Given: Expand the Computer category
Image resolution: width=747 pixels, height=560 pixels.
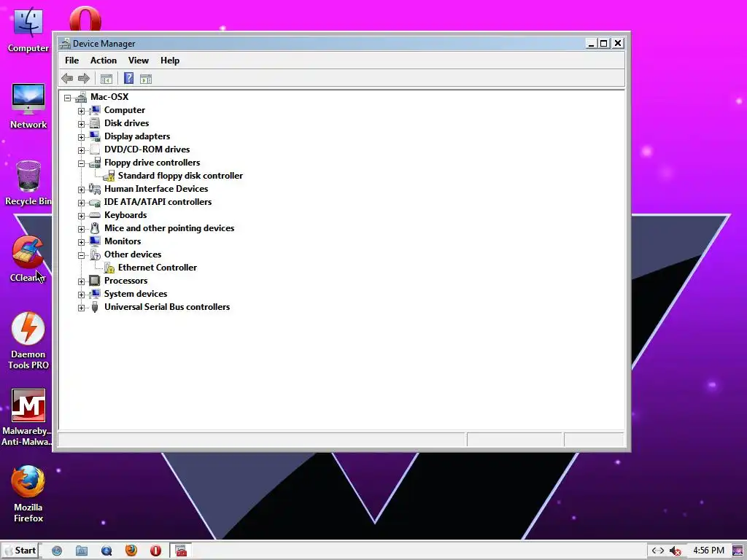Looking at the screenshot, I should pos(82,111).
